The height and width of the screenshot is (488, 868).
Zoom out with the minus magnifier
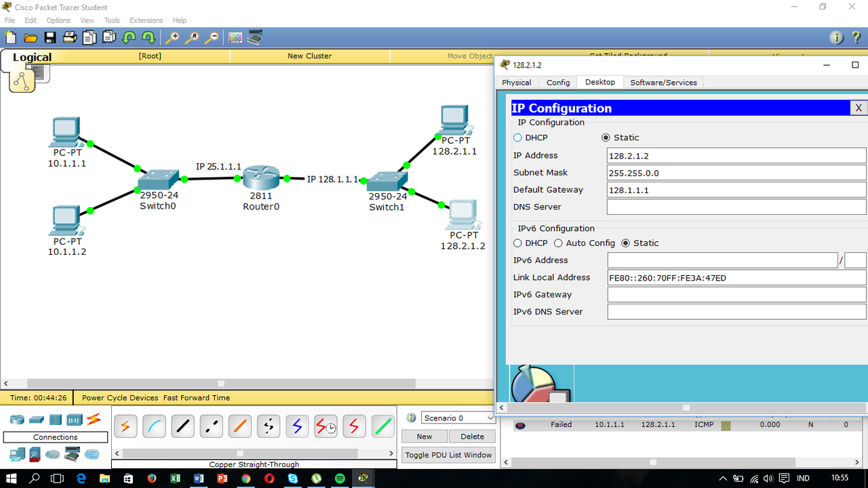(x=212, y=37)
